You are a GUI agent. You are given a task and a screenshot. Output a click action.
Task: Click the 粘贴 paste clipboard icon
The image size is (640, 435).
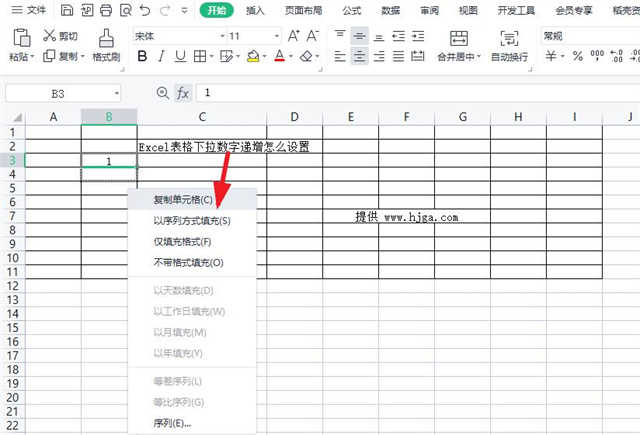22,38
